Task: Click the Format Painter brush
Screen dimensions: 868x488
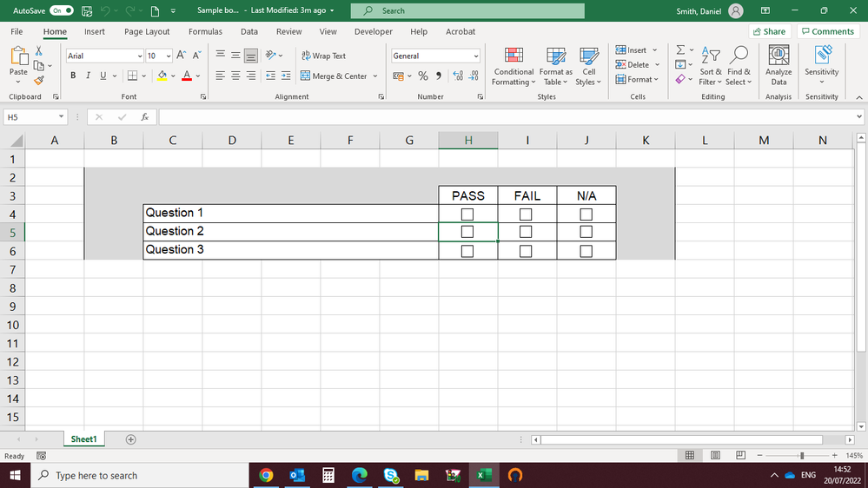Action: tap(39, 81)
